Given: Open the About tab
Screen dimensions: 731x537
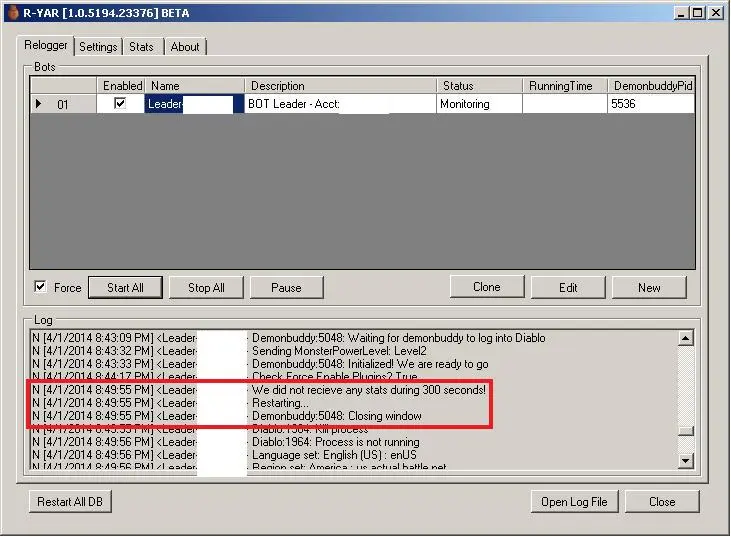Looking at the screenshot, I should (185, 47).
